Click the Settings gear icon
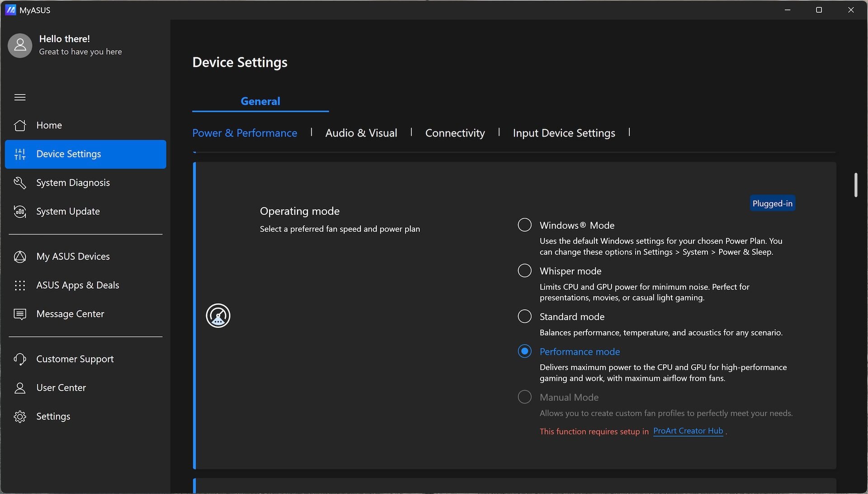868x494 pixels. pyautogui.click(x=20, y=417)
